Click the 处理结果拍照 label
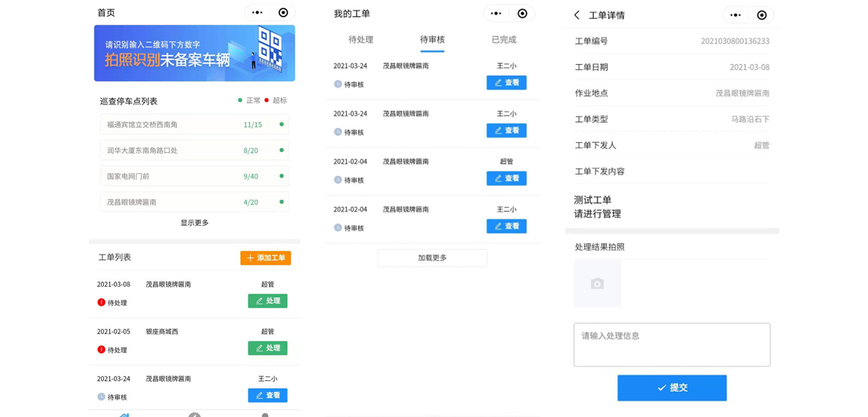The height and width of the screenshot is (417, 868). click(x=599, y=247)
